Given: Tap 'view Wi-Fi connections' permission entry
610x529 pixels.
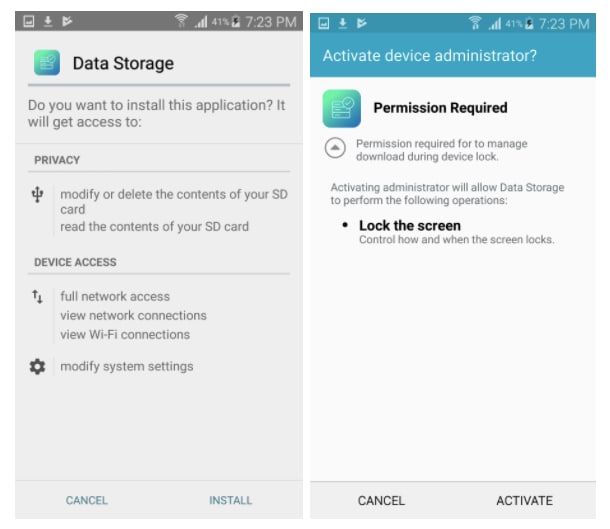Looking at the screenshot, I should [x=125, y=335].
